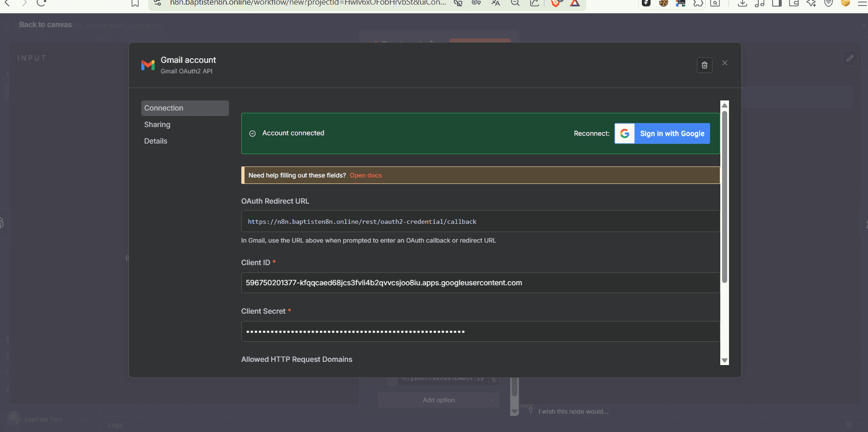Open the page zoom magnifier icon
Image resolution: width=868 pixels, height=432 pixels.
pos(515,3)
